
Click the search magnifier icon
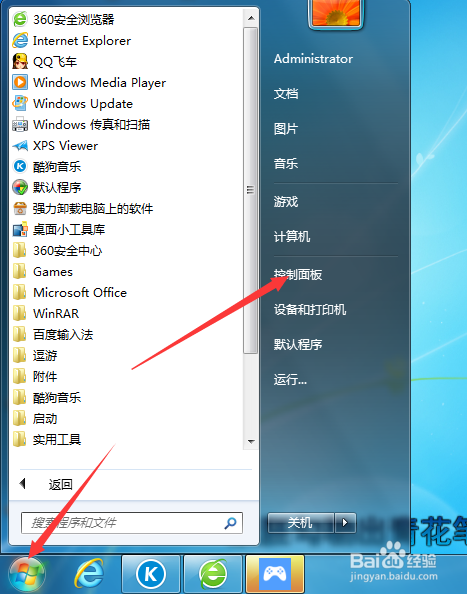coord(230,523)
